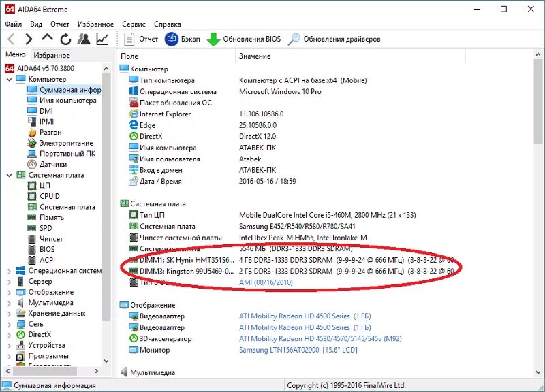Switch to the Меню tab

[x=15, y=54]
